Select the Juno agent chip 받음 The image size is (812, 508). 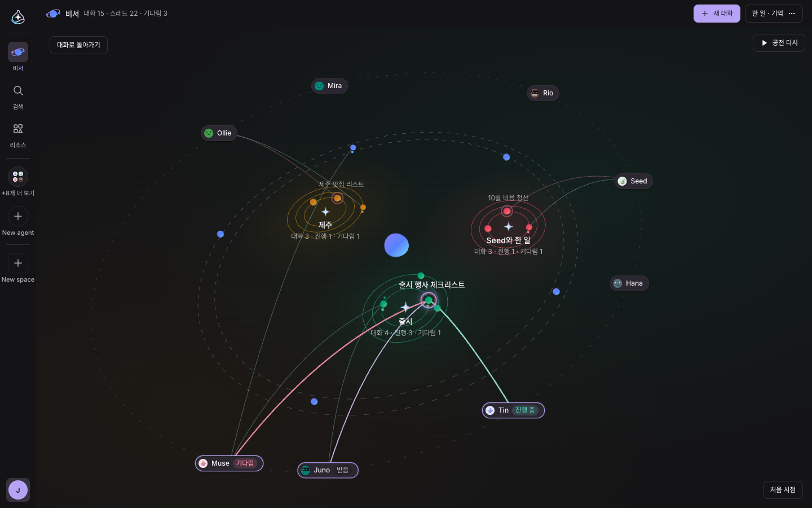328,470
